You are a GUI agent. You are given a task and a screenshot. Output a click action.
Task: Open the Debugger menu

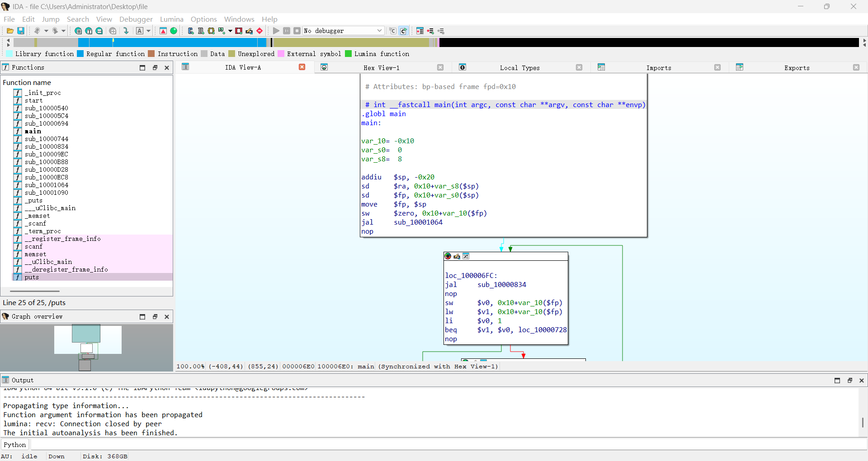point(136,19)
